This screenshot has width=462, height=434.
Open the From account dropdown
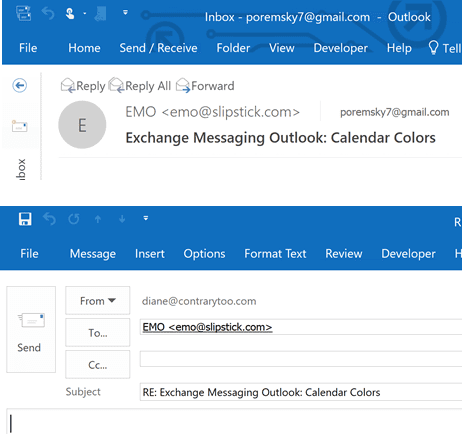click(97, 301)
